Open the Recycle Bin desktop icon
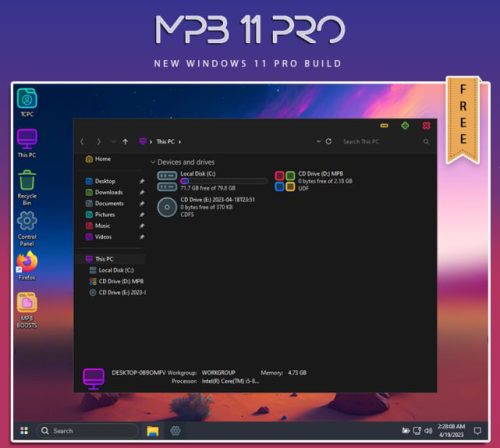 pyautogui.click(x=27, y=188)
